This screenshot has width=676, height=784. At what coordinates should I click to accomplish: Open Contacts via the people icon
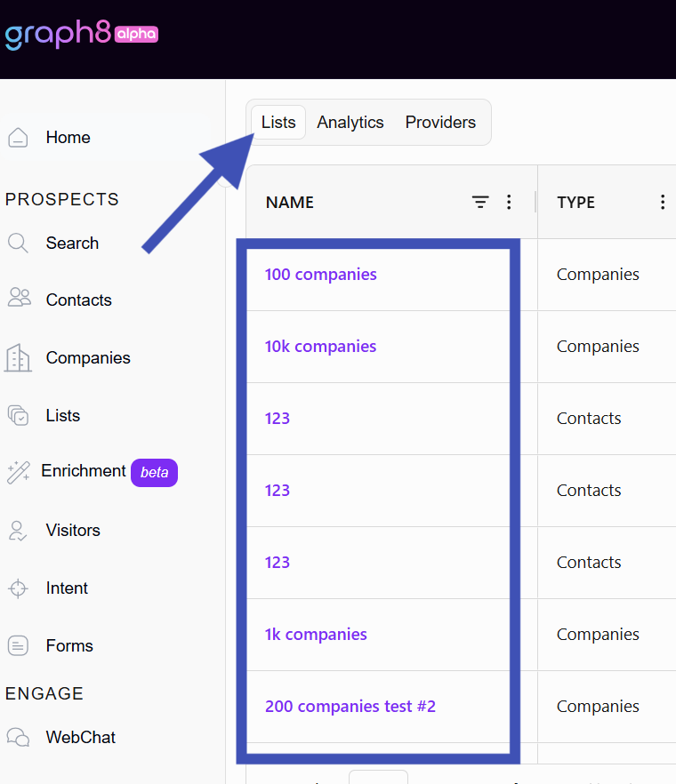coord(19,298)
